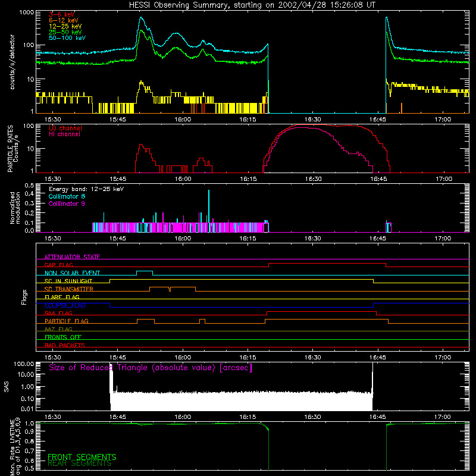Click the Energy band: 12-25 keV label
476x476 pixels.
point(86,189)
